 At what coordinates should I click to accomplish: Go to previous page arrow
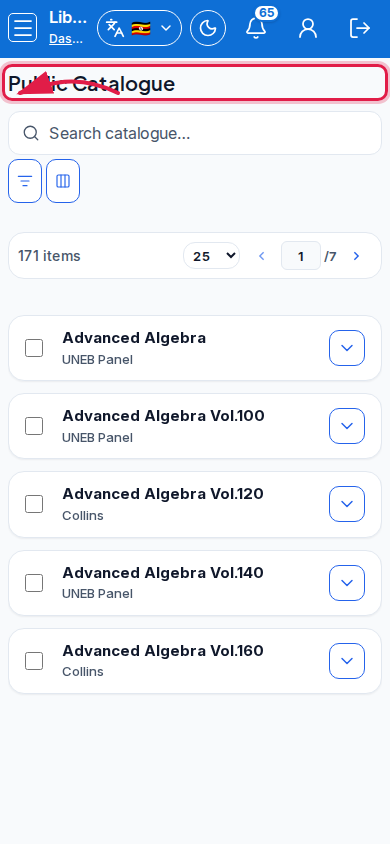pyautogui.click(x=262, y=256)
